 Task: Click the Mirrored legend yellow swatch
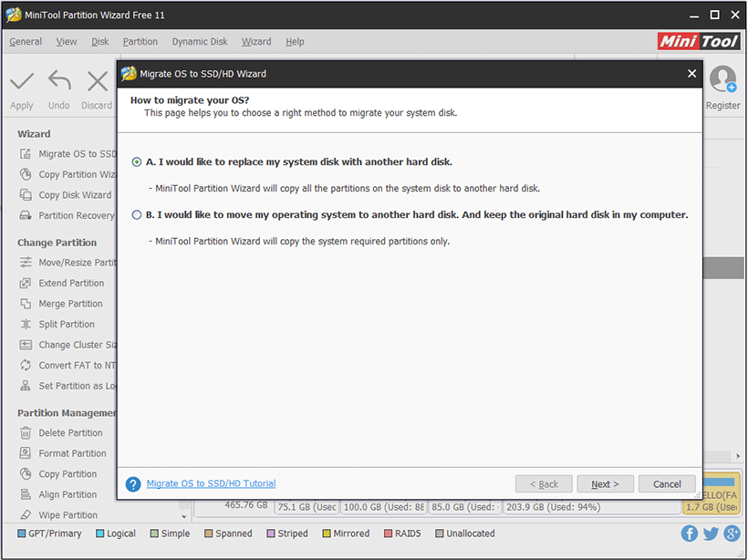[327, 534]
